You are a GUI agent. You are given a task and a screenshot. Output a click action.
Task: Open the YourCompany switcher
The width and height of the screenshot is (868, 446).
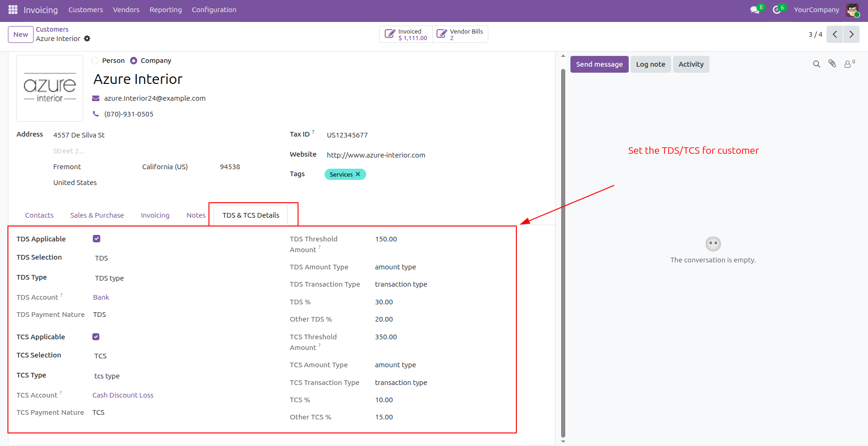click(816, 10)
